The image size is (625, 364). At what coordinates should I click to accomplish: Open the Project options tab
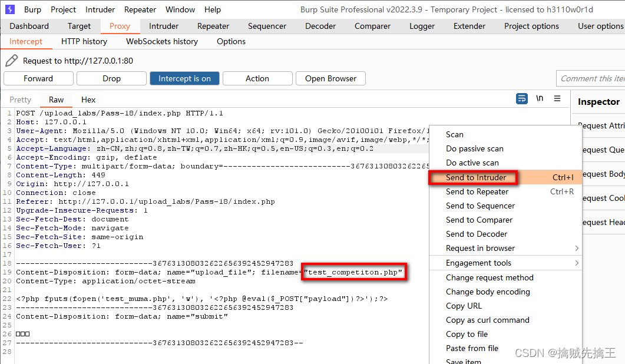click(x=531, y=27)
